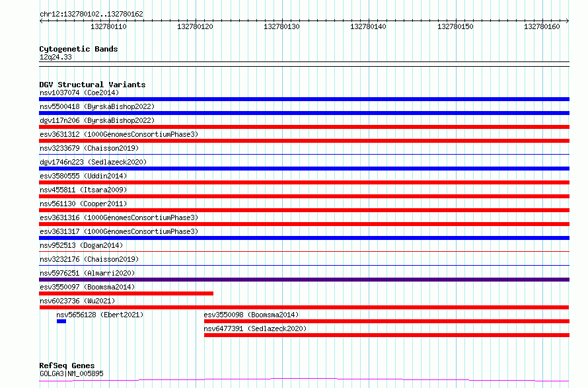Select the red bar under nsv455811
Screen dimensions: 588x388
coord(304,196)
